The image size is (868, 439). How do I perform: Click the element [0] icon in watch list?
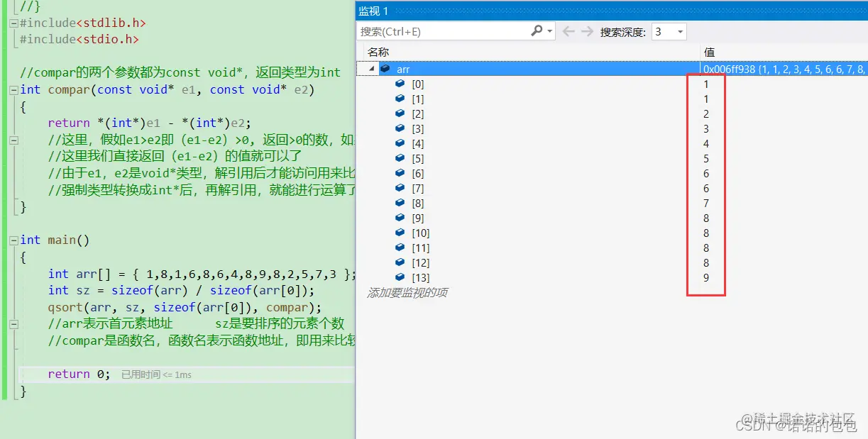click(x=400, y=83)
